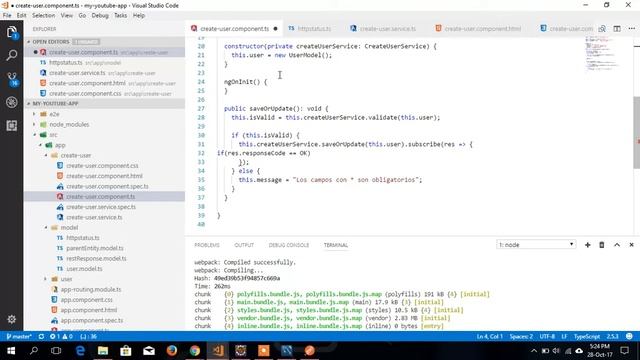Screen dimensions: 640x360
Task: Maximize the panel with the up chevron
Action: 617,245
